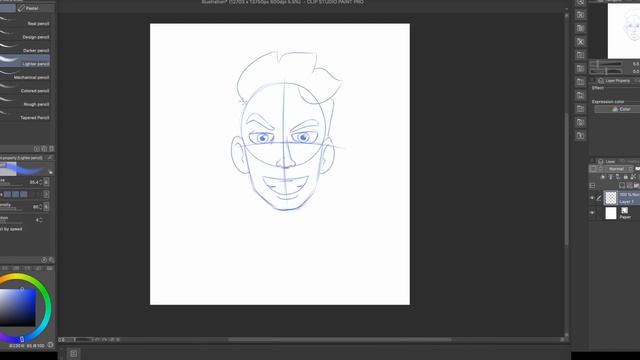Select the Lighter pencil brush

(x=25, y=61)
